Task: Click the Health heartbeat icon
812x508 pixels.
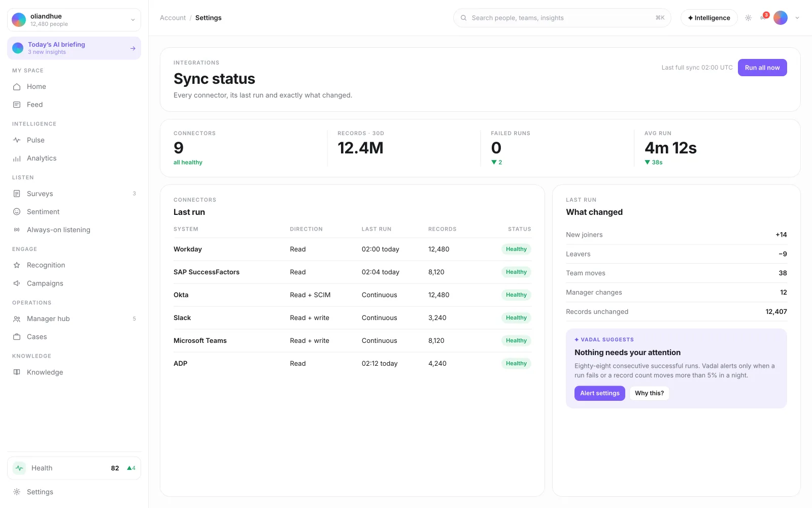Action: pyautogui.click(x=19, y=468)
